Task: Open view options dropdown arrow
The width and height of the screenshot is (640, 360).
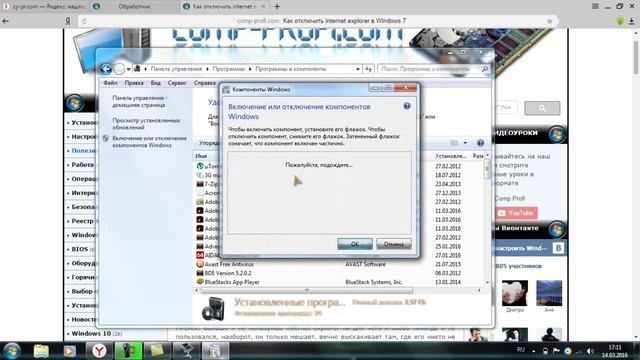Action: click(x=465, y=143)
